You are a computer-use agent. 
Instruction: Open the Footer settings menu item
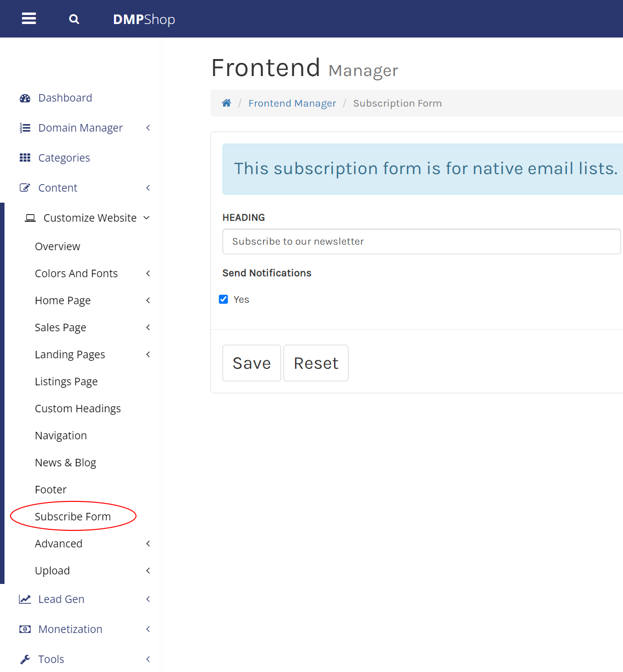[x=51, y=489]
